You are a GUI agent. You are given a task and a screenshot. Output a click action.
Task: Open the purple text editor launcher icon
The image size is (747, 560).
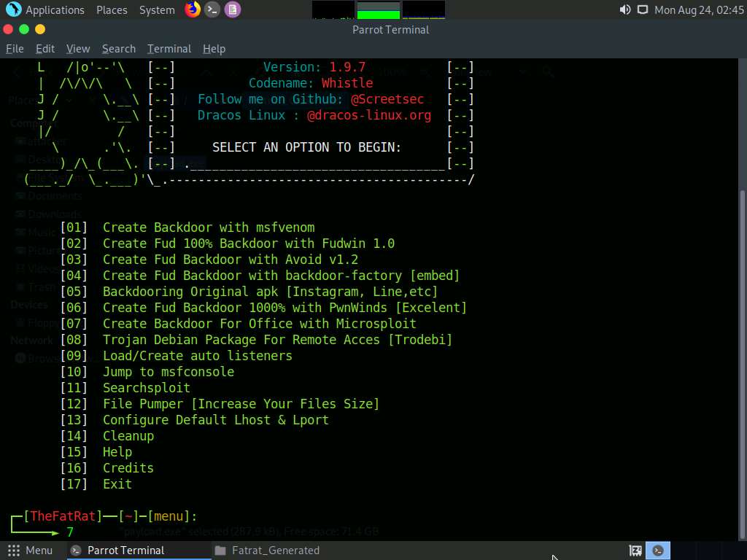pyautogui.click(x=233, y=9)
